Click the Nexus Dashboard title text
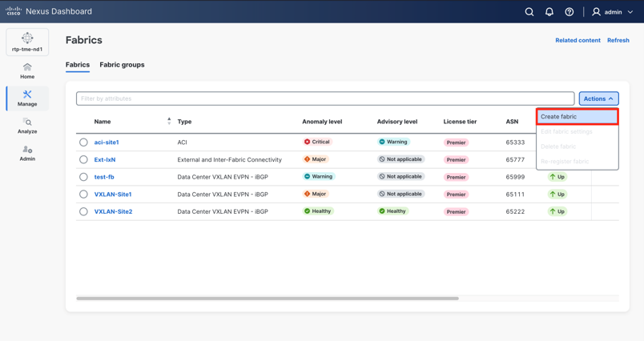This screenshot has height=341, width=644. pyautogui.click(x=58, y=11)
